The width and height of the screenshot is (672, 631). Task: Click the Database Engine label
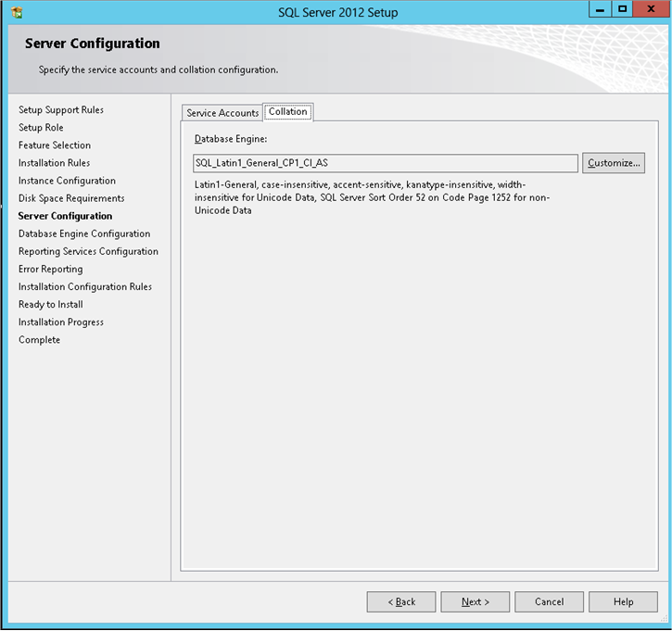(231, 139)
